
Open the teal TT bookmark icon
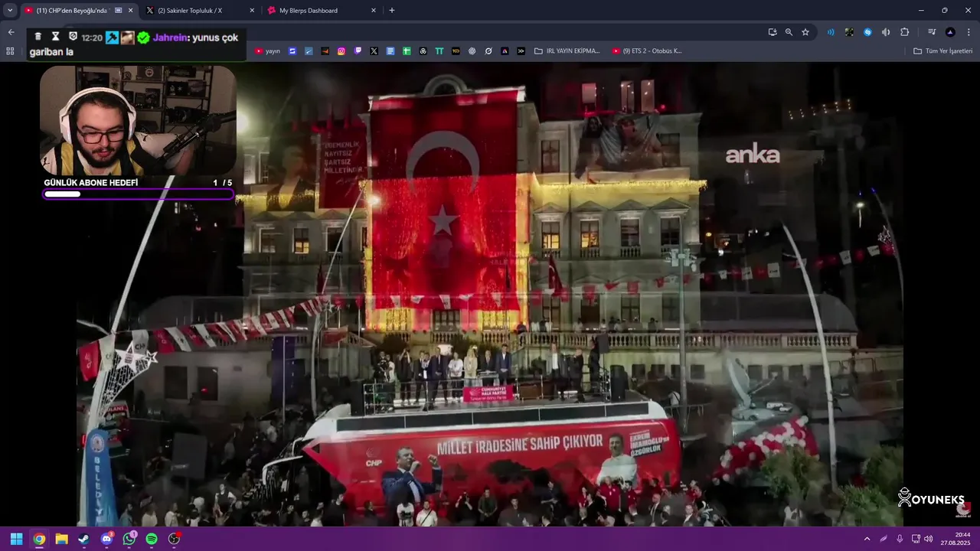click(x=439, y=51)
